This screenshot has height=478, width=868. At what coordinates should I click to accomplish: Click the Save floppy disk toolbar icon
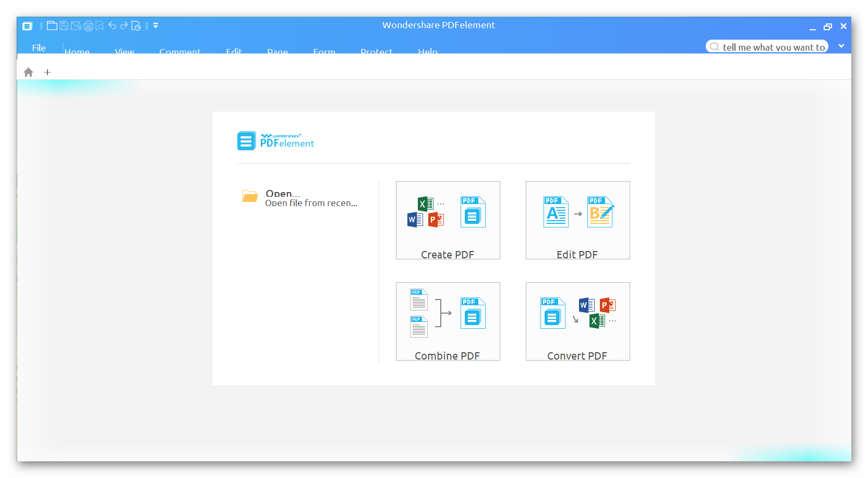[64, 26]
